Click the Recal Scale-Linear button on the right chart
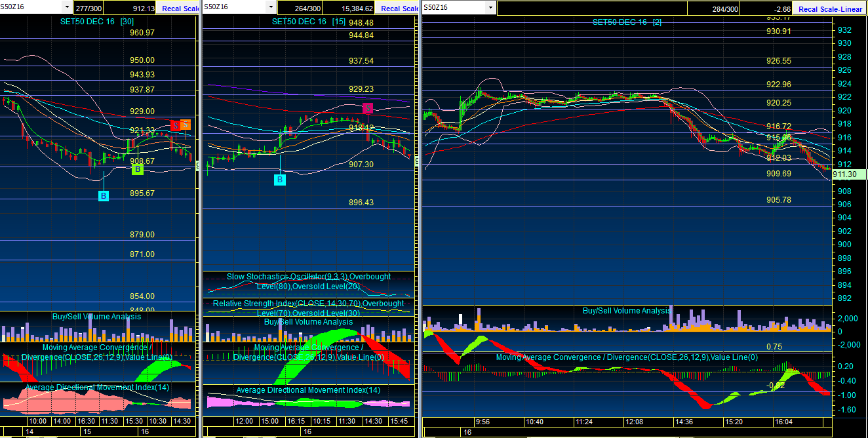 [x=830, y=9]
